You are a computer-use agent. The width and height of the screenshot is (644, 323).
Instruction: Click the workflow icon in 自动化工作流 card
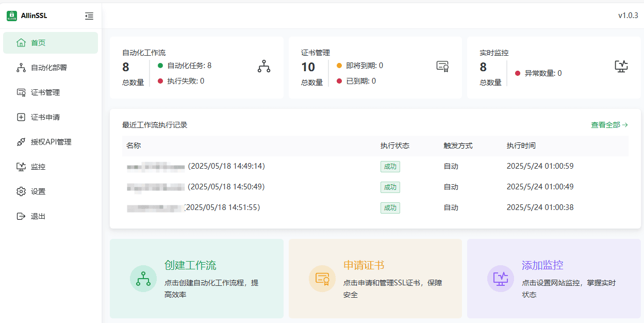(x=264, y=66)
